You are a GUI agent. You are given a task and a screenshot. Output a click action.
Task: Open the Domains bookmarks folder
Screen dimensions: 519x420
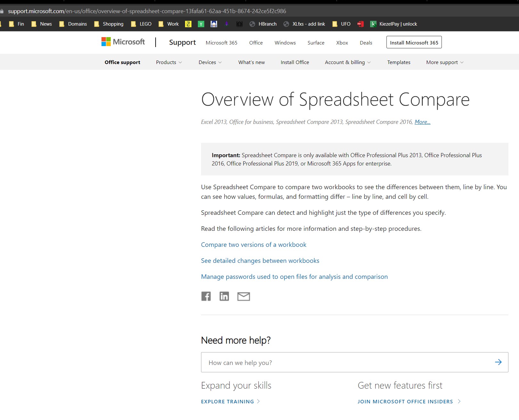click(x=73, y=24)
